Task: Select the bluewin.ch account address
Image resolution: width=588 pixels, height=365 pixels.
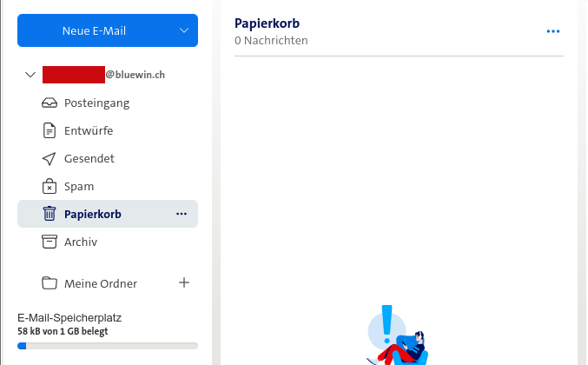Action: (x=104, y=75)
